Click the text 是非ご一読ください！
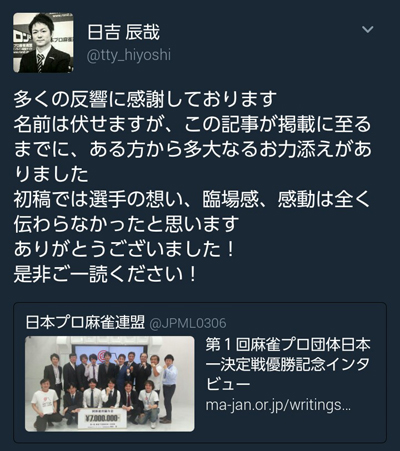 105,274
